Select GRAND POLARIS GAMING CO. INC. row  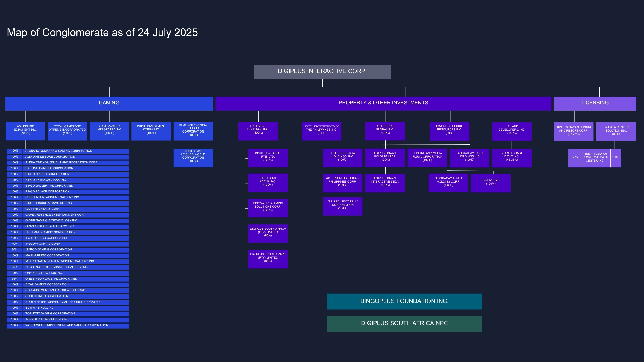[x=68, y=227]
